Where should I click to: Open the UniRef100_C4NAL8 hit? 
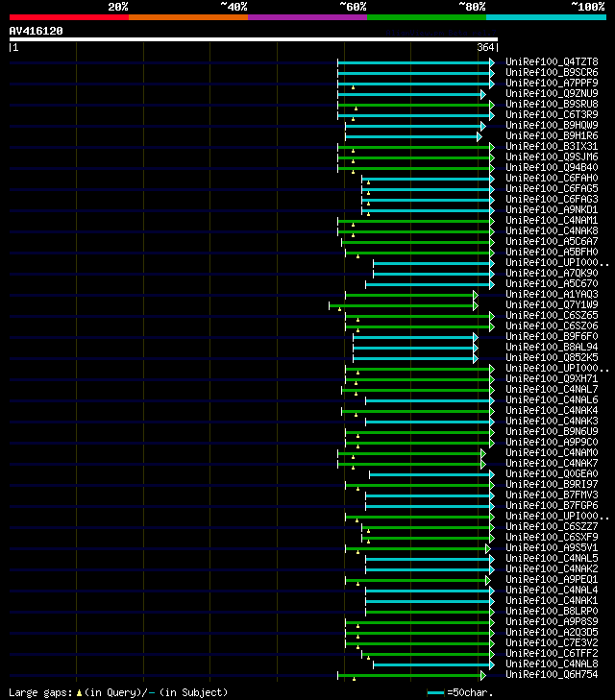pos(552,664)
